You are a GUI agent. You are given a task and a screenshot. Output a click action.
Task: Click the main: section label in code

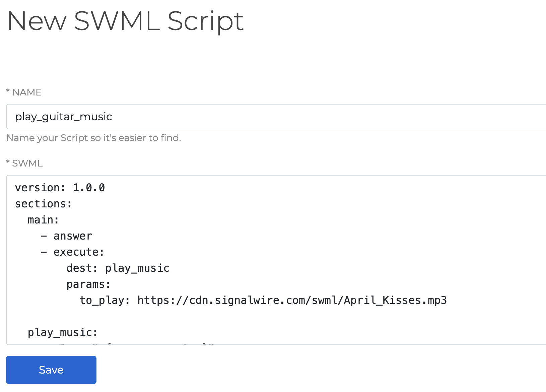43,220
